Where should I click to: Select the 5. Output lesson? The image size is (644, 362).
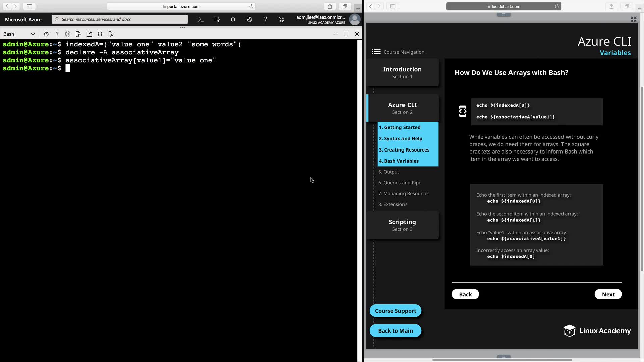coord(389,172)
